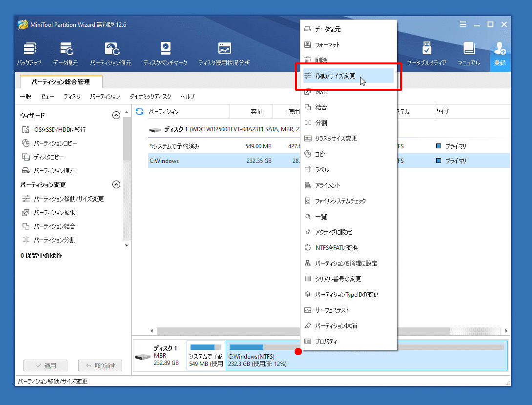
Task: Collapse the ウィザード section
Action: pyautogui.click(x=116, y=116)
